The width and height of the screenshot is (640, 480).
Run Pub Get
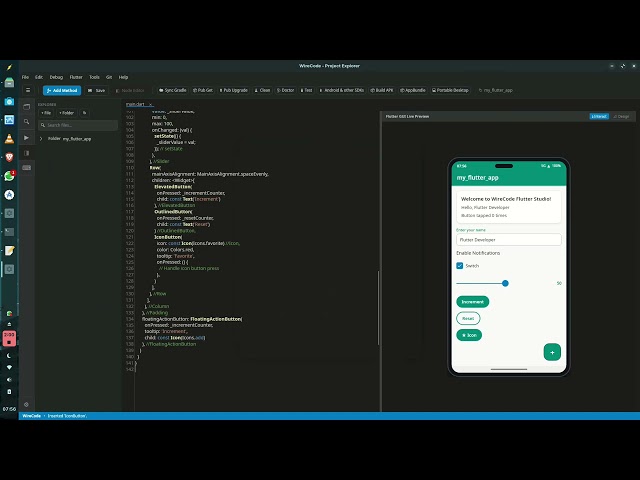[x=203, y=90]
